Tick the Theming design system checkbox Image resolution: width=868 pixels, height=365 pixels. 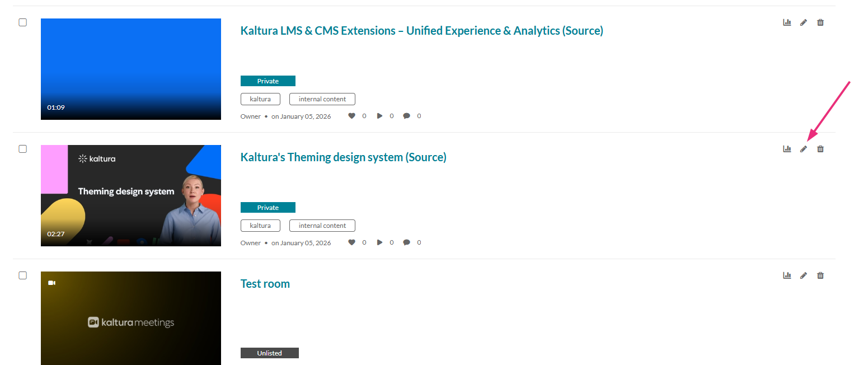23,149
